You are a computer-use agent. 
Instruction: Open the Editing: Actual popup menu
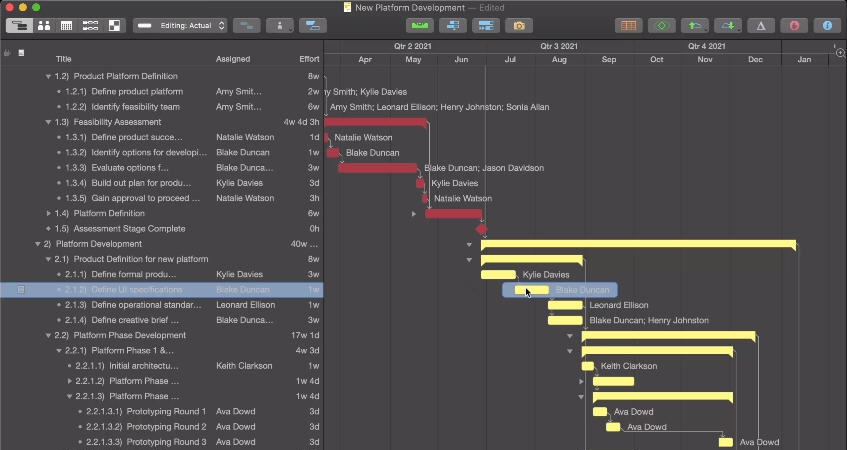pyautogui.click(x=180, y=25)
